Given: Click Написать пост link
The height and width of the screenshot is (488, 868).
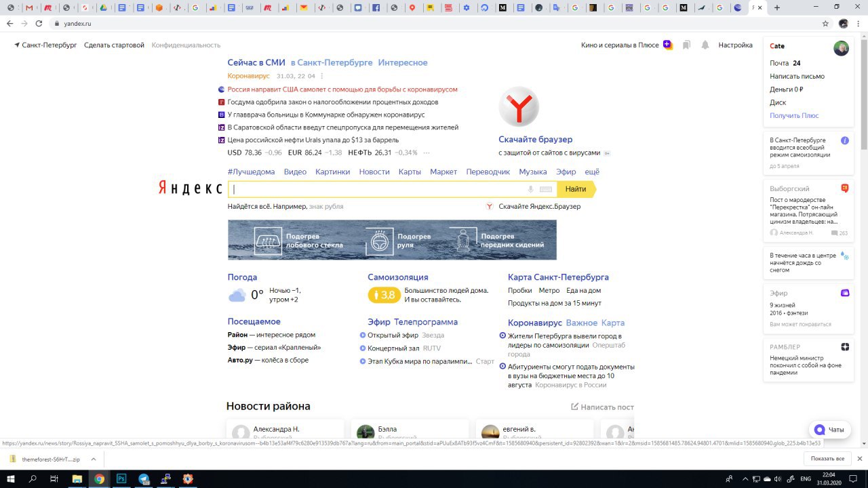Looking at the screenshot, I should click(x=602, y=407).
